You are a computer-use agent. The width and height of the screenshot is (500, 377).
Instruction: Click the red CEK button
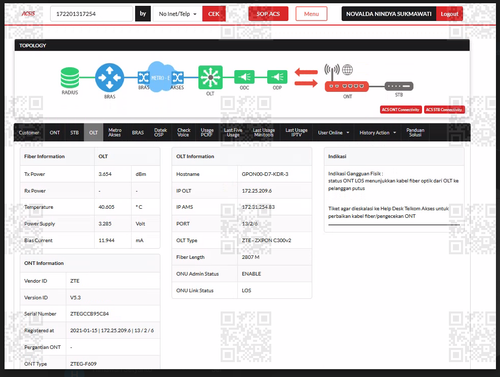(214, 14)
